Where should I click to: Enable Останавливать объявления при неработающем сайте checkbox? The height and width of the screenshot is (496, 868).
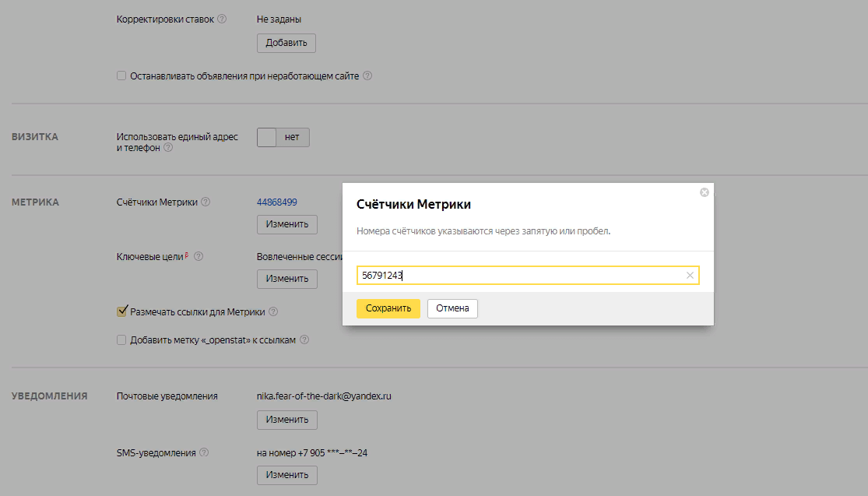[121, 76]
